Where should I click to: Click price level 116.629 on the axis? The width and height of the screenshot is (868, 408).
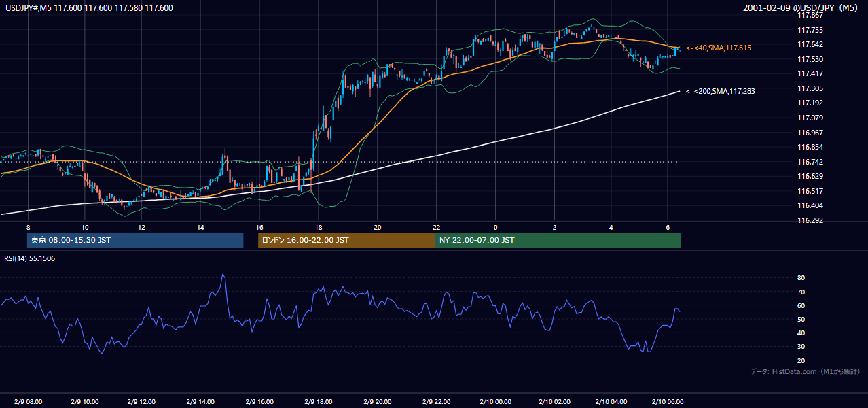click(x=810, y=176)
